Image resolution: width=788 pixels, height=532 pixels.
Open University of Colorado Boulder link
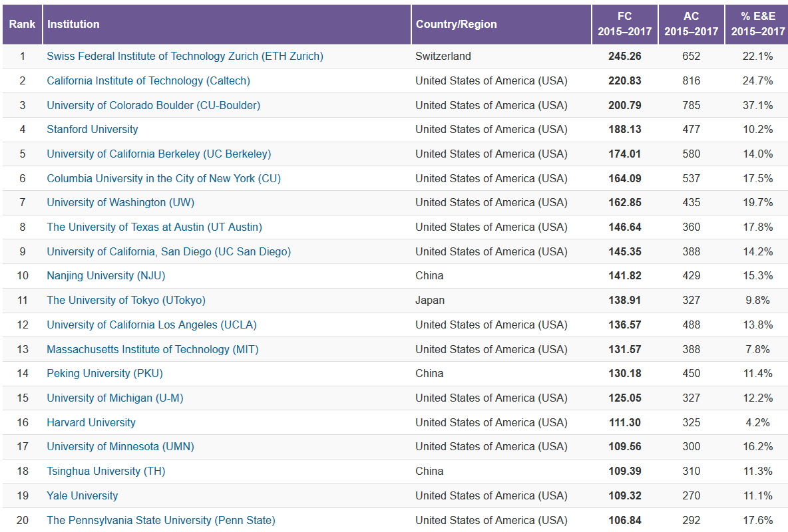(153, 106)
